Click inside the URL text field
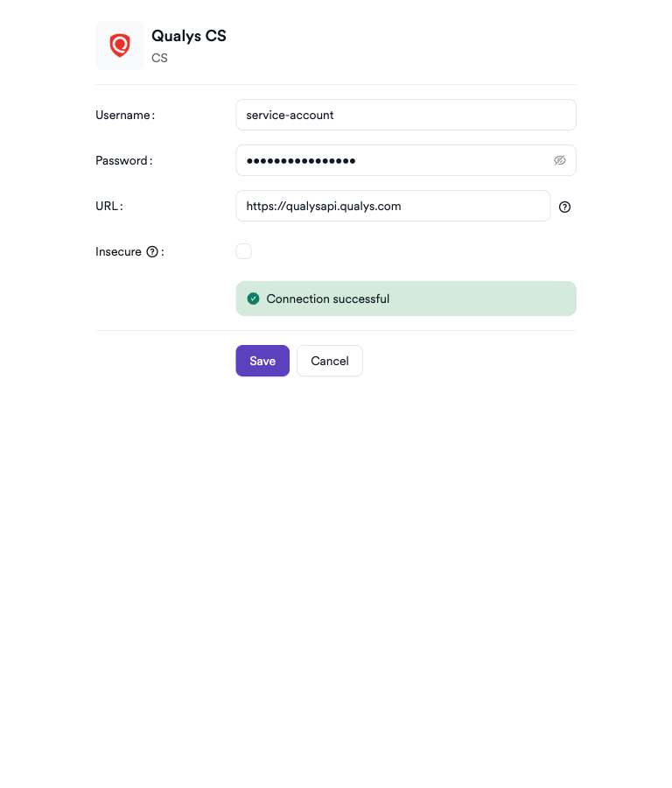The width and height of the screenshot is (672, 788). [392, 206]
